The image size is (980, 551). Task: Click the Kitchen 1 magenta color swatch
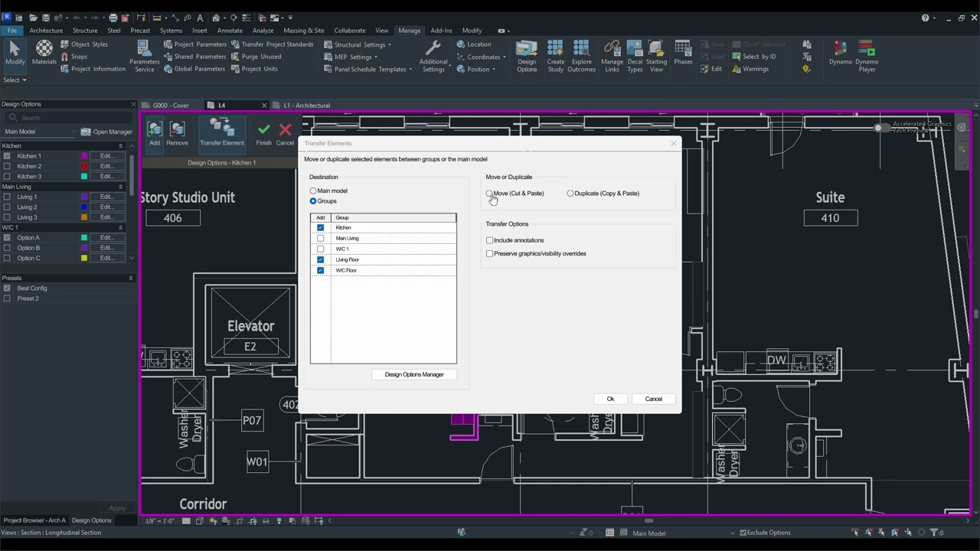pyautogui.click(x=84, y=156)
